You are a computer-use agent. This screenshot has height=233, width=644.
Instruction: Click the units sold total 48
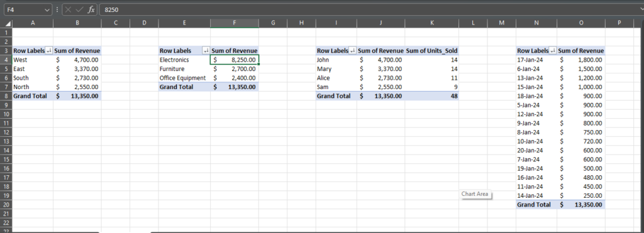pos(431,96)
